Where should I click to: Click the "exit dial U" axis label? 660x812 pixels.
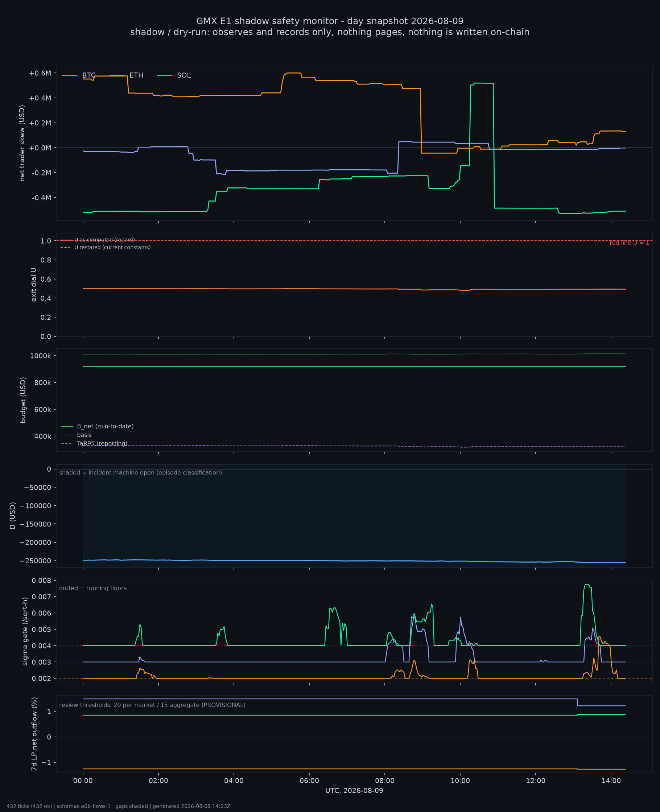click(33, 285)
